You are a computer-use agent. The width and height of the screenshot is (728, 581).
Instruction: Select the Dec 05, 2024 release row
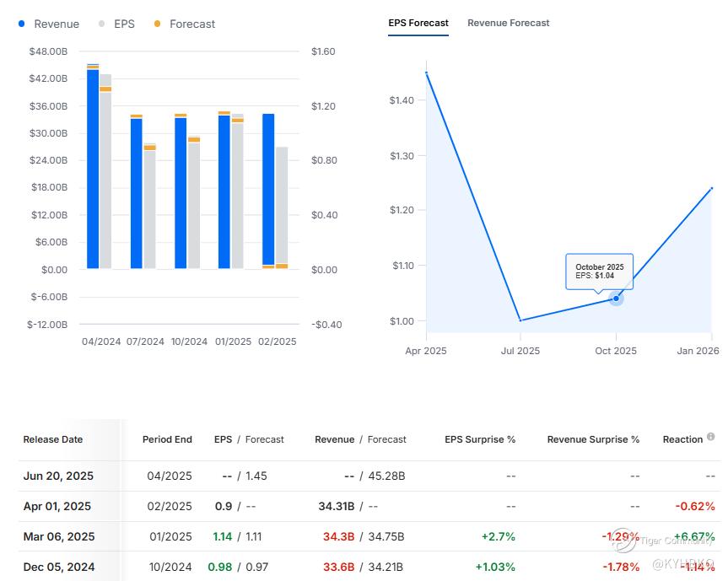pyautogui.click(x=369, y=567)
